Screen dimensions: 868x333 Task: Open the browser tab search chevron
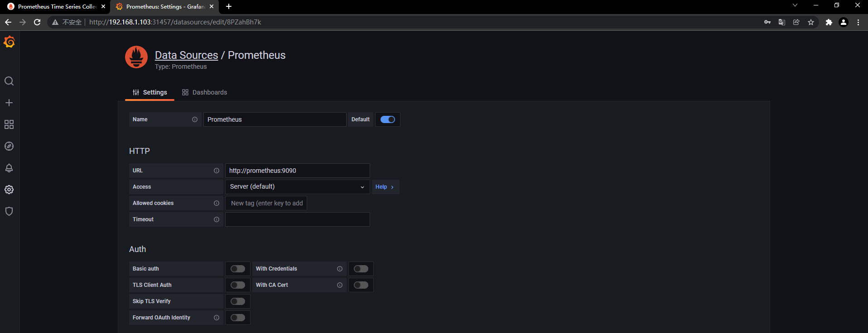click(x=795, y=5)
